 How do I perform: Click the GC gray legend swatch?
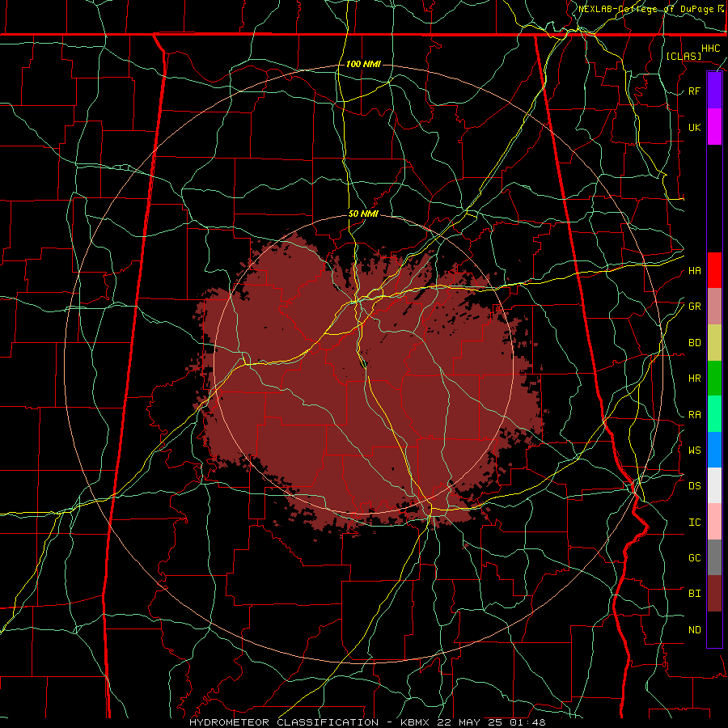pos(714,557)
